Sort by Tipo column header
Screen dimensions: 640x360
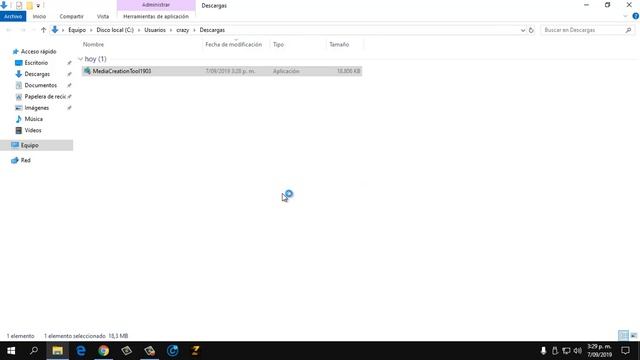278,44
